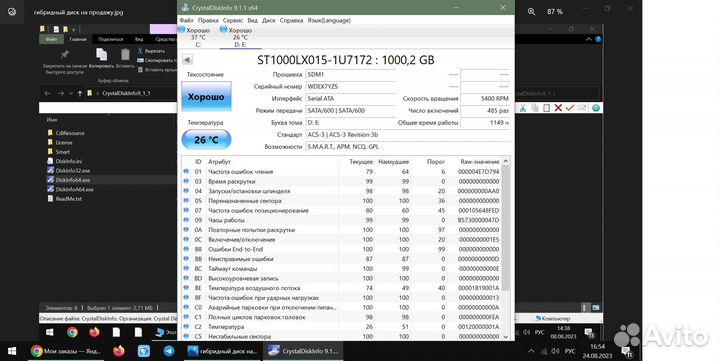Click the Copy icon in Explorer ribbon
Viewport: 720px width, 361px height.
click(101, 55)
